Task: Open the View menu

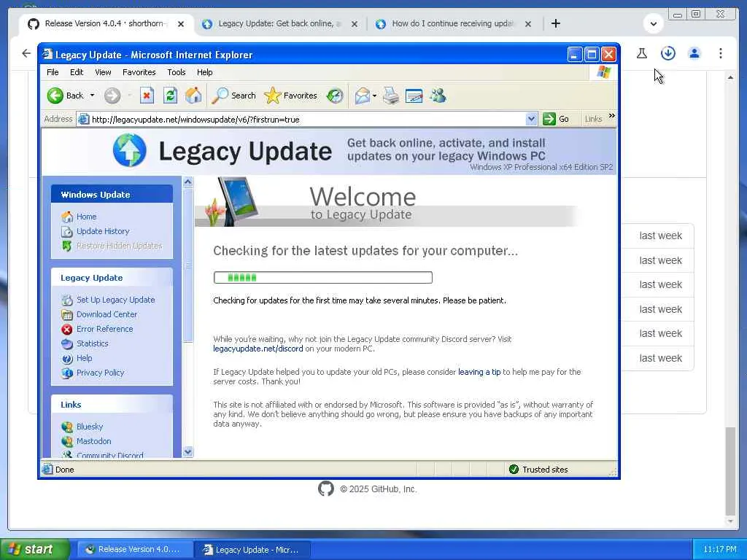Action: coord(103,72)
